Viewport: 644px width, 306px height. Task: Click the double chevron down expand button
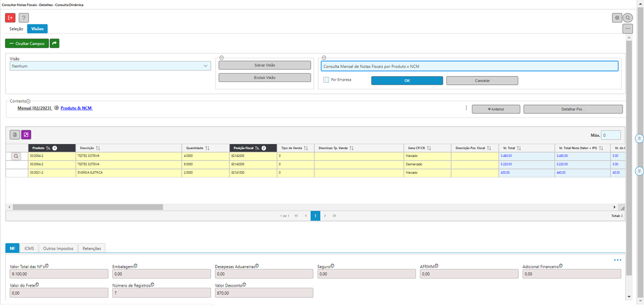pos(639,171)
